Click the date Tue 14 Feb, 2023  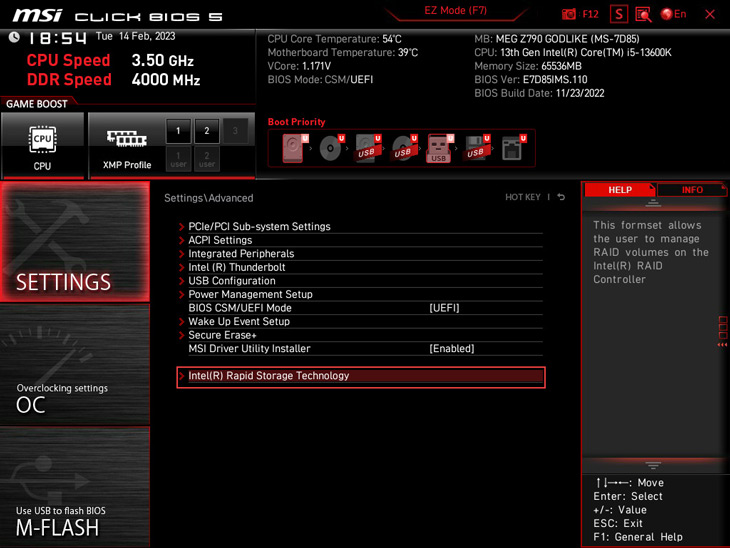(135, 36)
